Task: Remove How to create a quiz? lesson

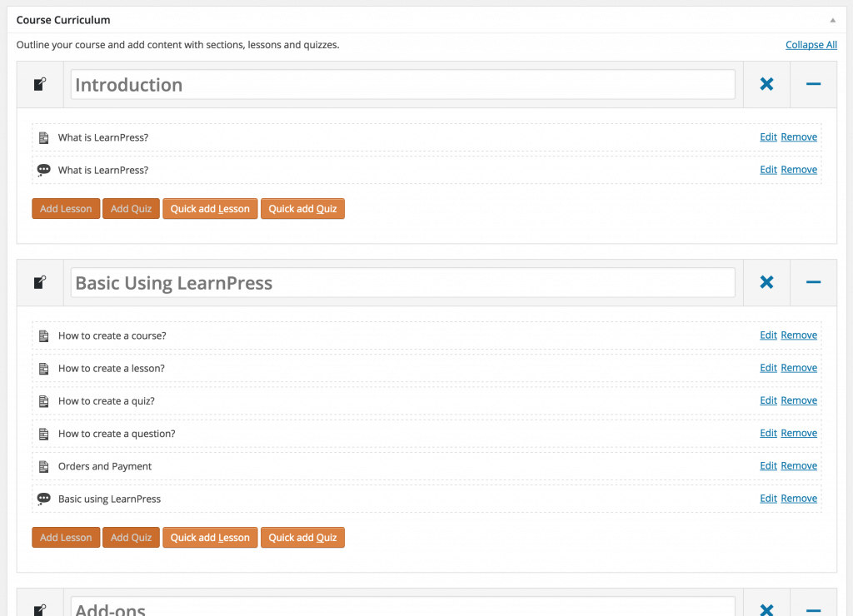Action: point(799,400)
